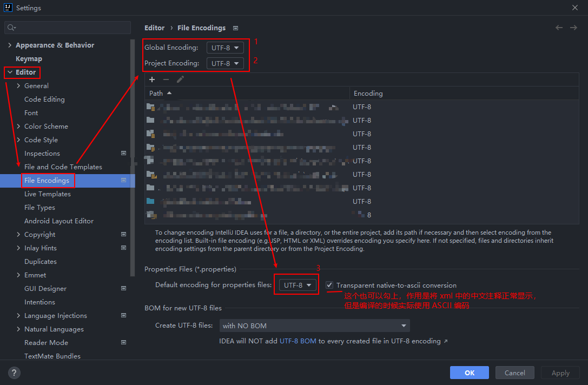The height and width of the screenshot is (385, 588).
Task: Open the properties files default encoding dropdown
Action: [298, 286]
